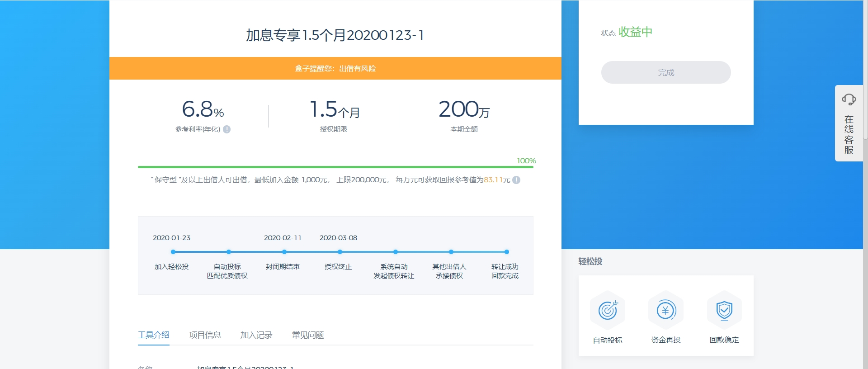Viewport: 868px width, 369px height.
Task: Click the 在线客服 vertical label
Action: click(849, 135)
